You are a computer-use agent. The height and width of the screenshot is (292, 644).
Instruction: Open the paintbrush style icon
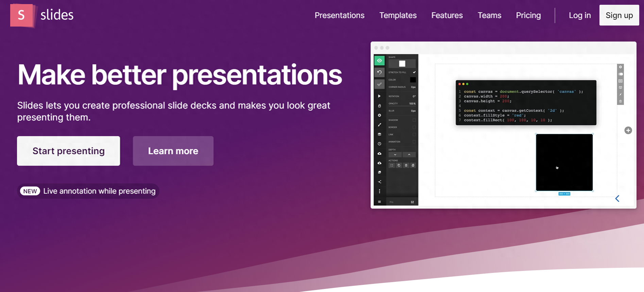[x=379, y=125]
